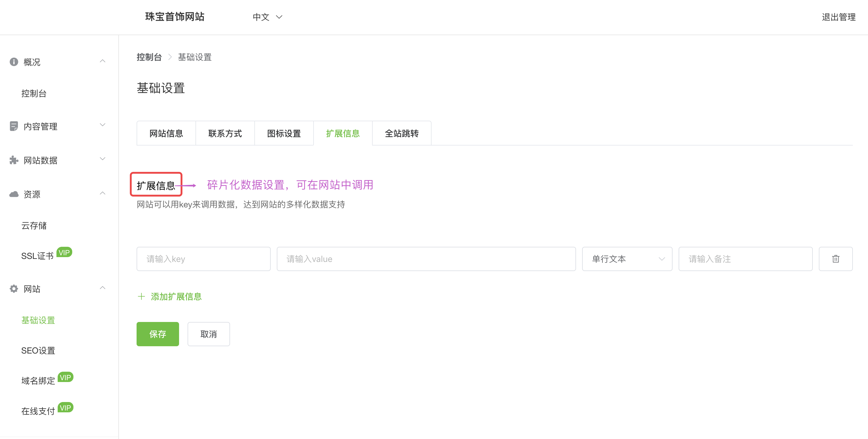This screenshot has height=439, width=868.
Task: Click 退出管理 in the top right
Action: pyautogui.click(x=839, y=17)
